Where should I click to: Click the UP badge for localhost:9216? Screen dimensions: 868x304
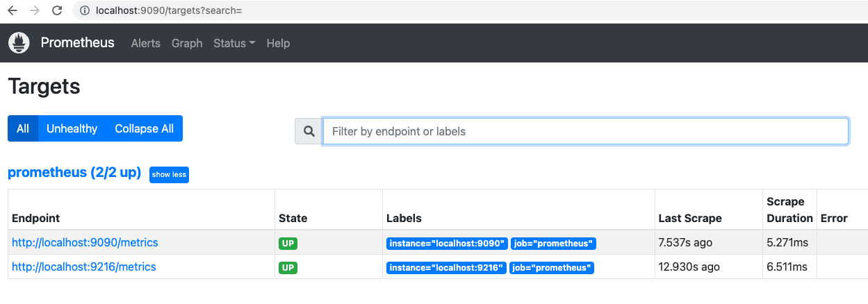click(288, 268)
